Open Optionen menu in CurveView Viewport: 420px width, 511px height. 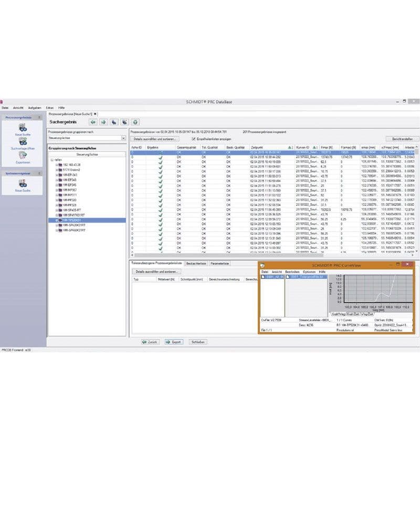click(309, 272)
